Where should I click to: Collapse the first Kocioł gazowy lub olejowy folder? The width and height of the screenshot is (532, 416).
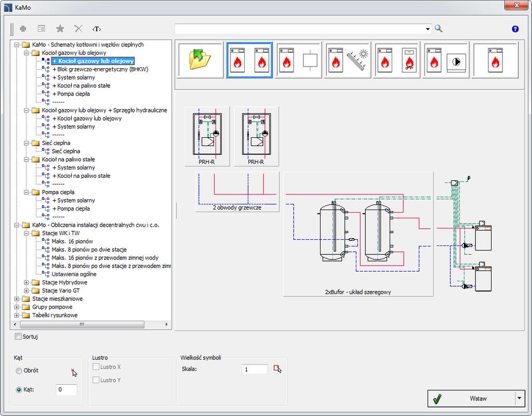coord(26,53)
